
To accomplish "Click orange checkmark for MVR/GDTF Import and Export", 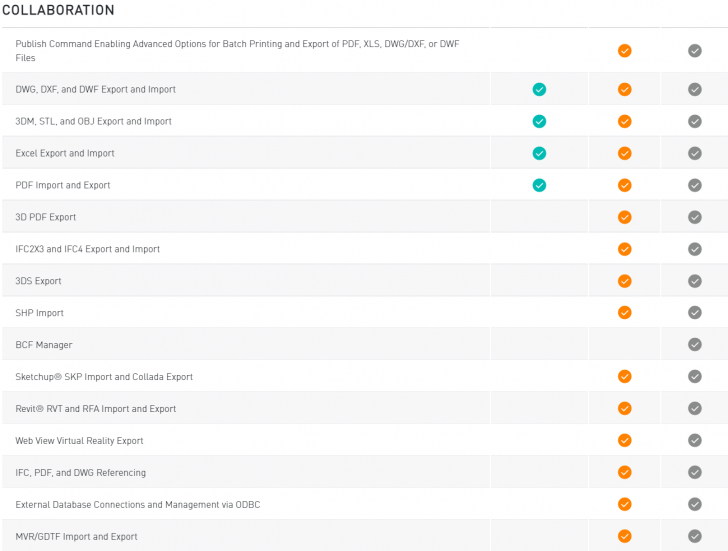I will point(625,537).
